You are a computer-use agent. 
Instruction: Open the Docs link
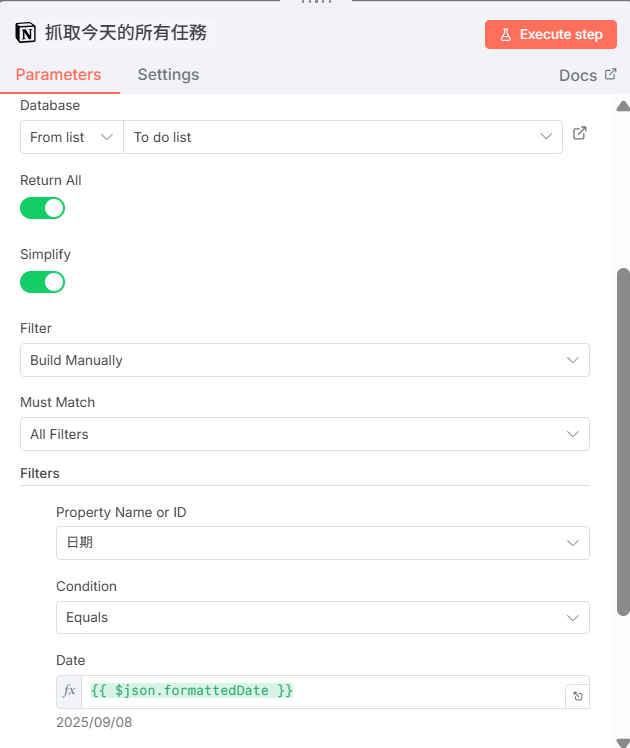[x=578, y=75]
